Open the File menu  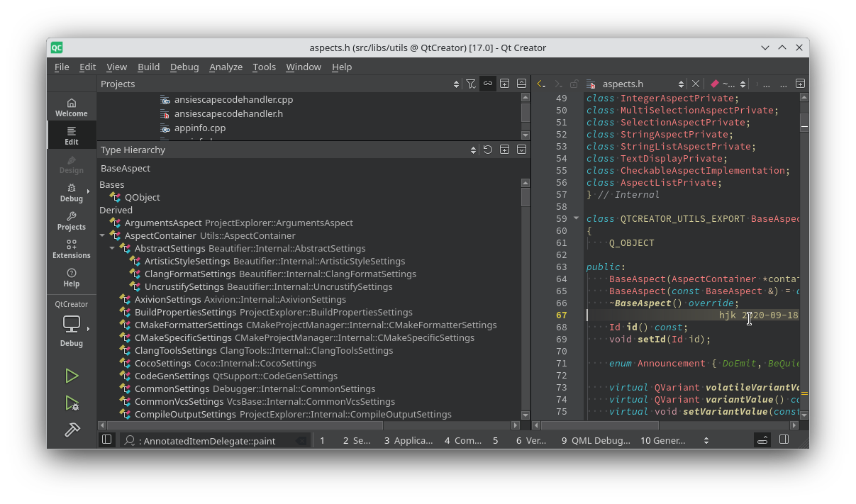point(62,67)
